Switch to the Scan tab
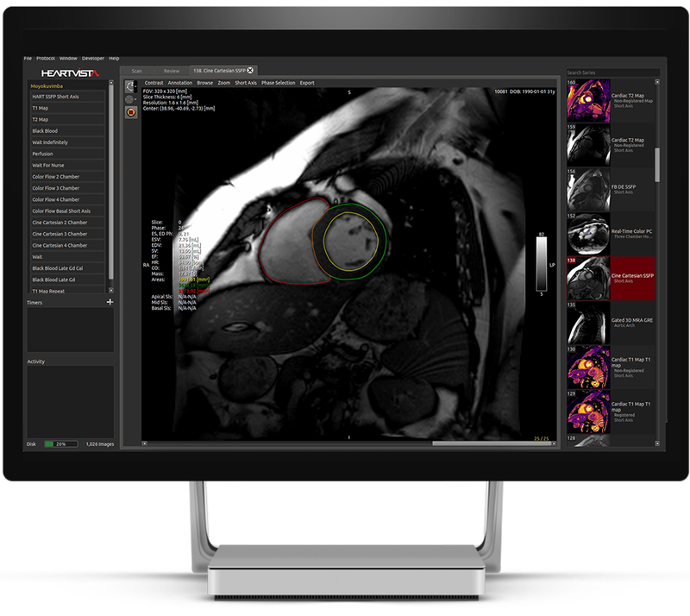Image resolution: width=690 pixels, height=616 pixels. click(137, 71)
